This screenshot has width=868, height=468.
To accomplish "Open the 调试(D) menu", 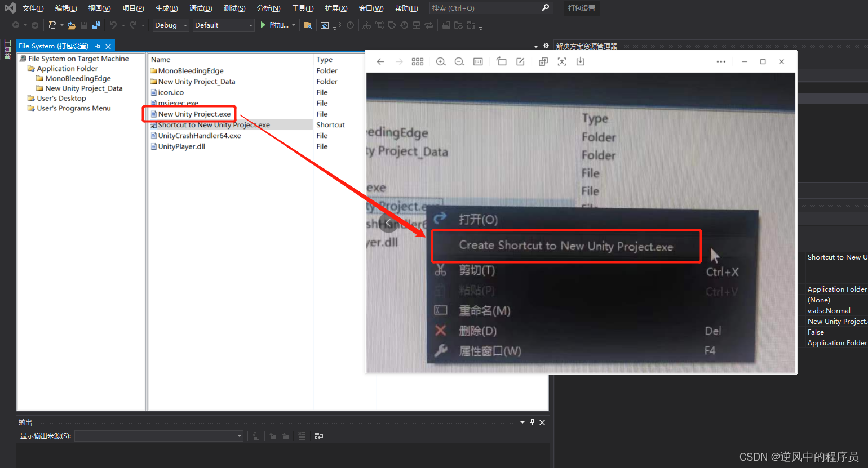I will (201, 8).
